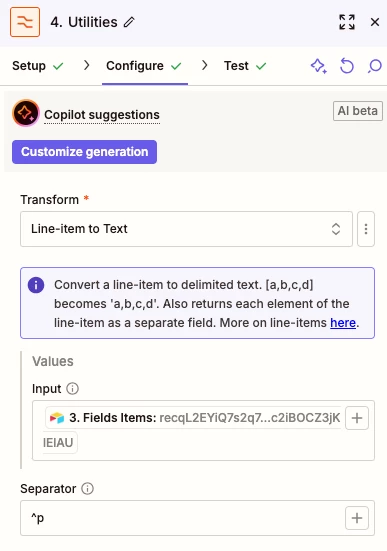
Task: Insert data with Input field plus button
Action: 357,418
